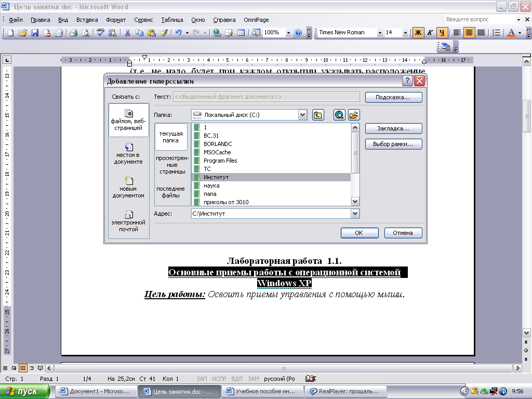The width and height of the screenshot is (532, 399).
Task: Open Print Preview from the toolbar
Action: (86, 33)
